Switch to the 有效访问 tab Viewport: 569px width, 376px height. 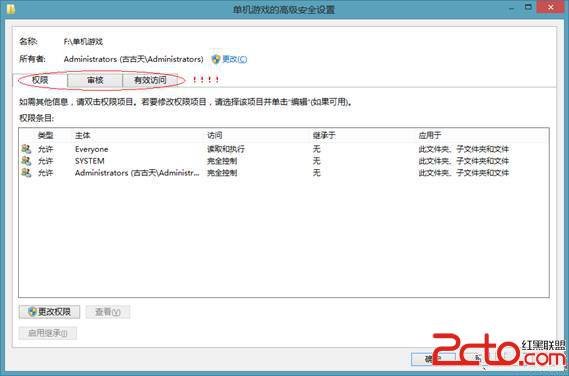(150, 80)
